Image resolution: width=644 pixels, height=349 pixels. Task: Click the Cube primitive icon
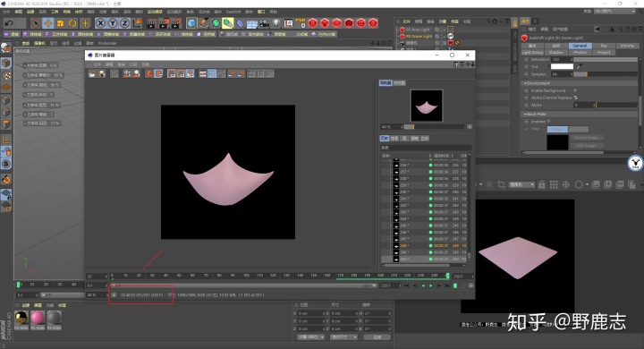click(191, 23)
